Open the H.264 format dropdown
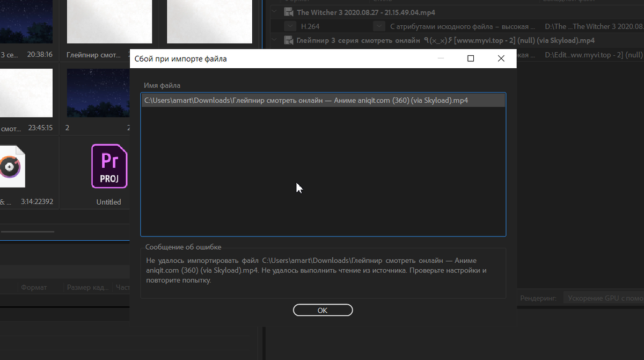 [290, 26]
